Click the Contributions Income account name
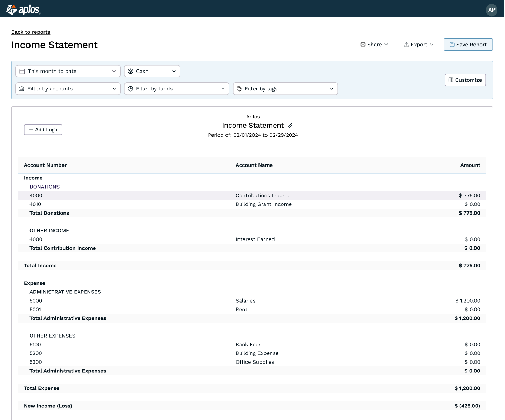 pos(263,196)
